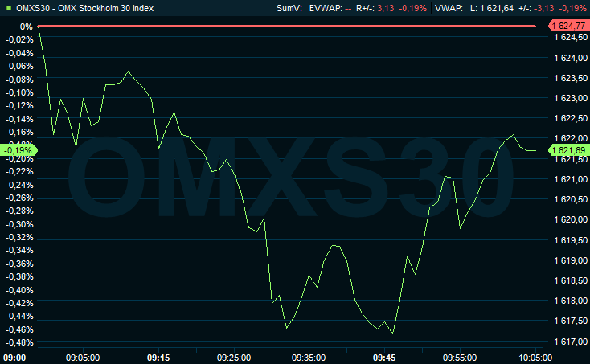This screenshot has height=364, width=590.
Task: Click the VWAP: label in header
Action: [x=449, y=8]
